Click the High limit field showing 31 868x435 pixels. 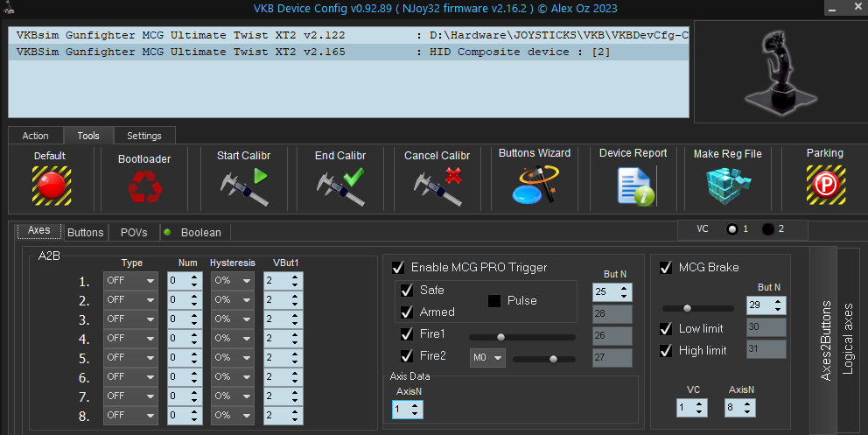[766, 349]
